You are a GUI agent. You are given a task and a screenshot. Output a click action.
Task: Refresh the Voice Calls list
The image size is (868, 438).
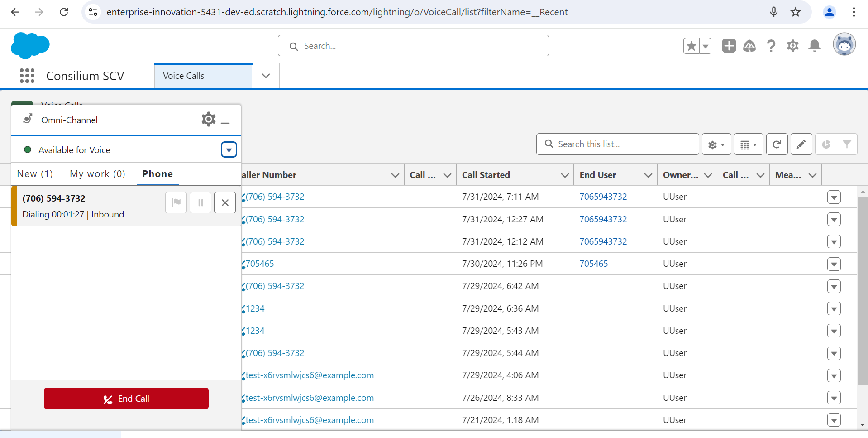click(x=777, y=144)
